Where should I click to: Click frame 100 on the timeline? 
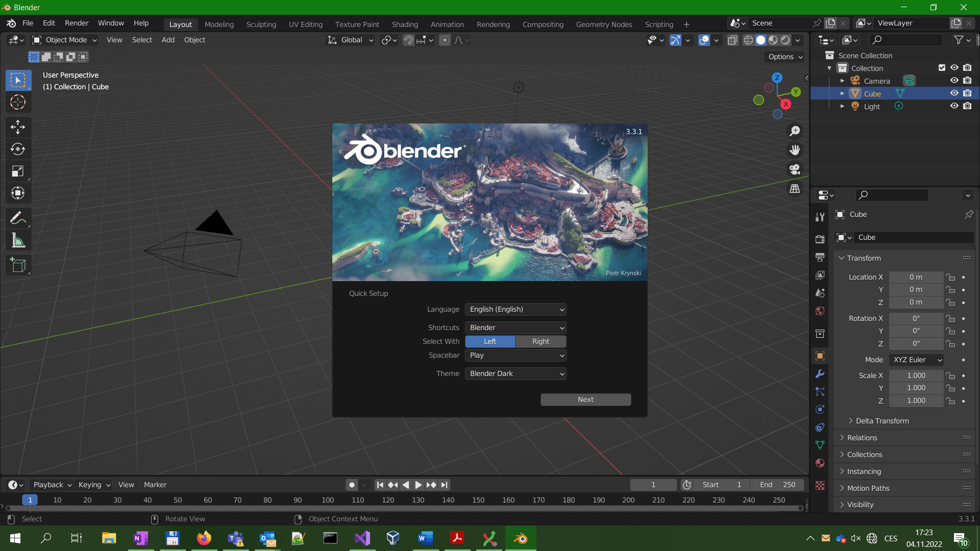[x=328, y=500]
